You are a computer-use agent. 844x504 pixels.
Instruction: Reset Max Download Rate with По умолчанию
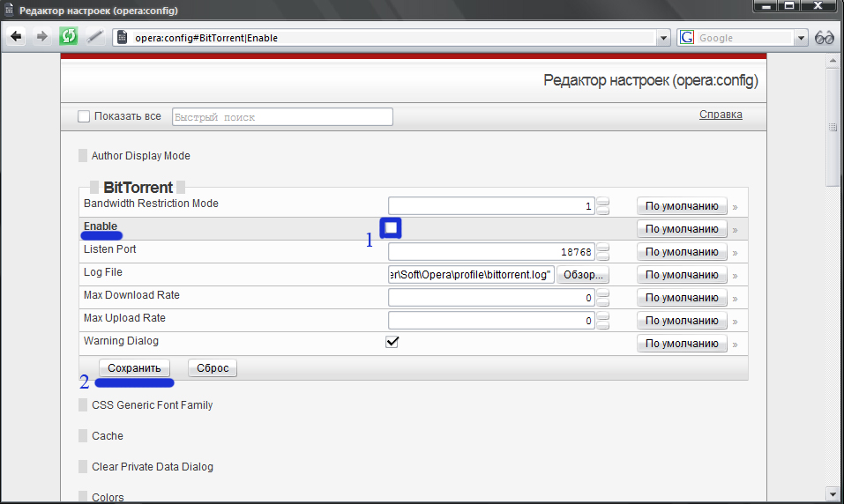(x=682, y=298)
